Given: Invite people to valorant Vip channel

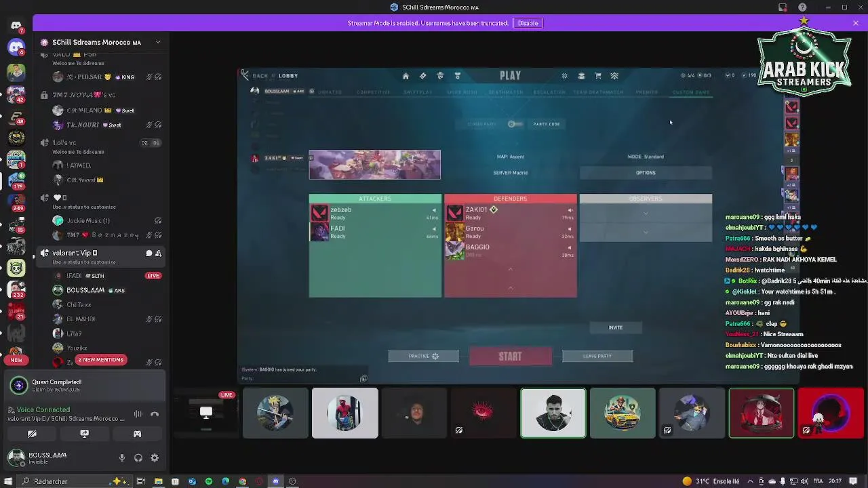Looking at the screenshot, I should [x=158, y=253].
